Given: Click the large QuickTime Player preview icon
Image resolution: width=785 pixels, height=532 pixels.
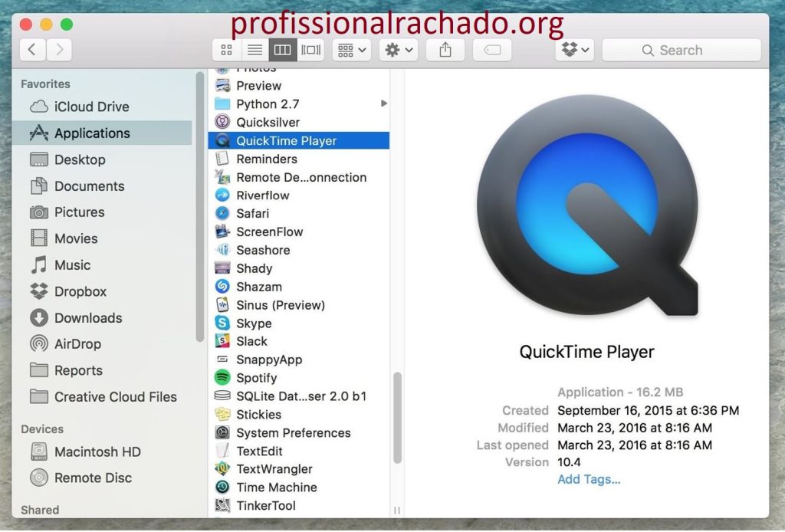Looking at the screenshot, I should click(587, 205).
